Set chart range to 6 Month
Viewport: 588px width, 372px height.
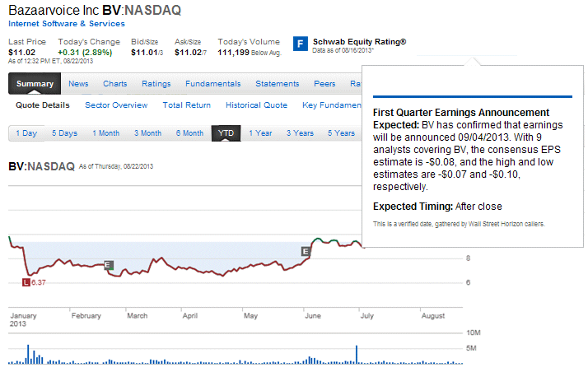click(189, 133)
